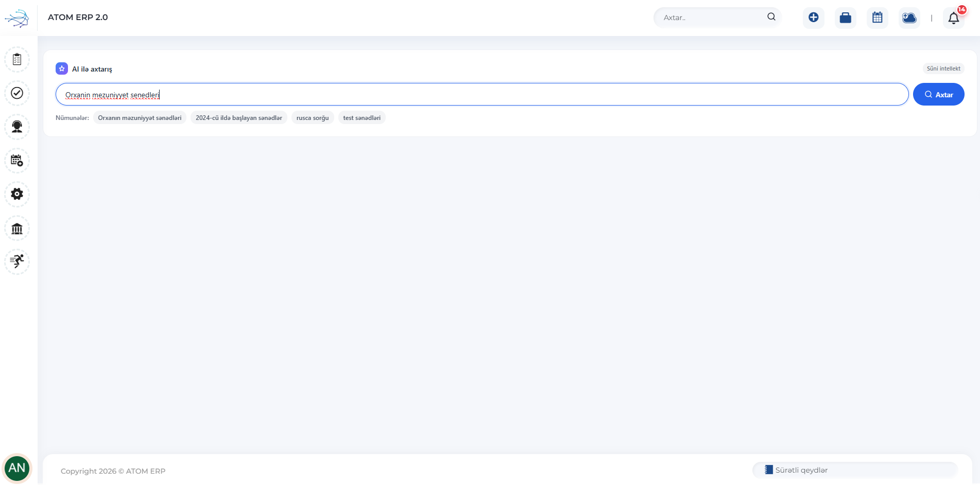Click the AI ilə axtarış heading
The width and height of the screenshot is (980, 485).
(92, 69)
